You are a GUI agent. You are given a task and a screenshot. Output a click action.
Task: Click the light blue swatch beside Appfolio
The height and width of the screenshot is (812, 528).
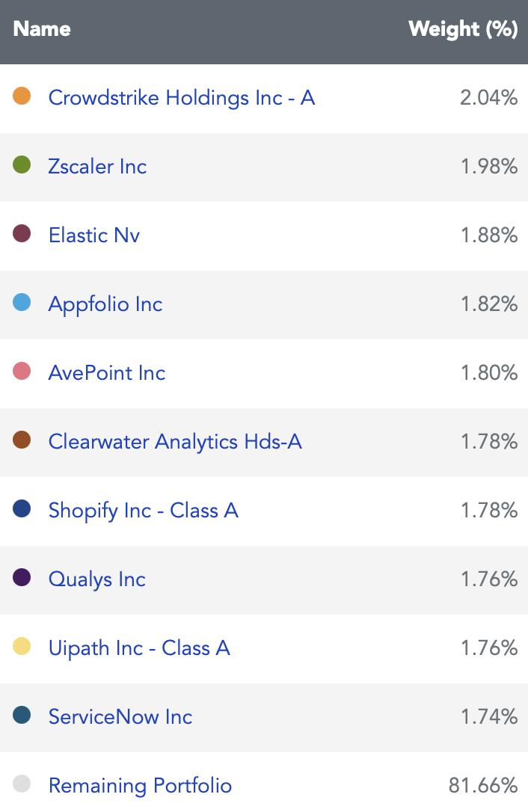tap(22, 302)
